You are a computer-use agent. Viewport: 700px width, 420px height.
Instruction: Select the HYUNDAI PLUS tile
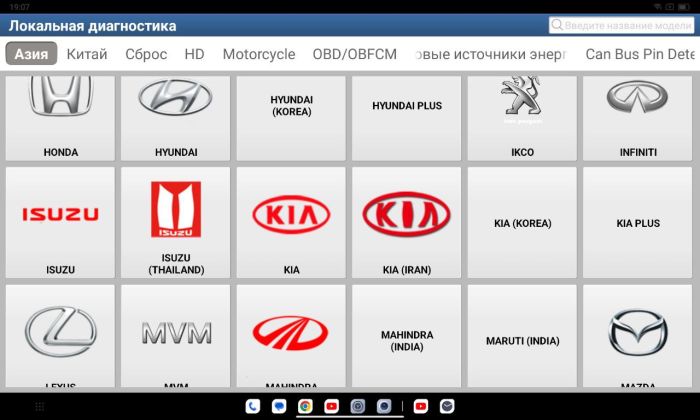click(x=406, y=118)
